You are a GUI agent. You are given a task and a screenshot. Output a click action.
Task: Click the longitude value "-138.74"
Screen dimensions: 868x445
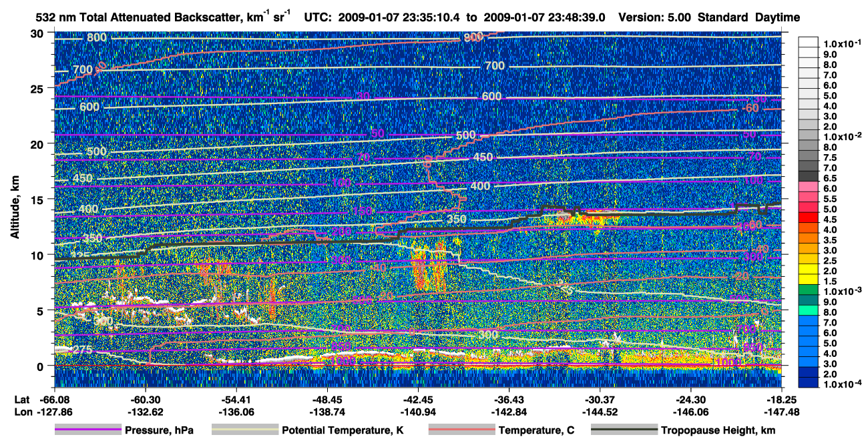(x=327, y=412)
